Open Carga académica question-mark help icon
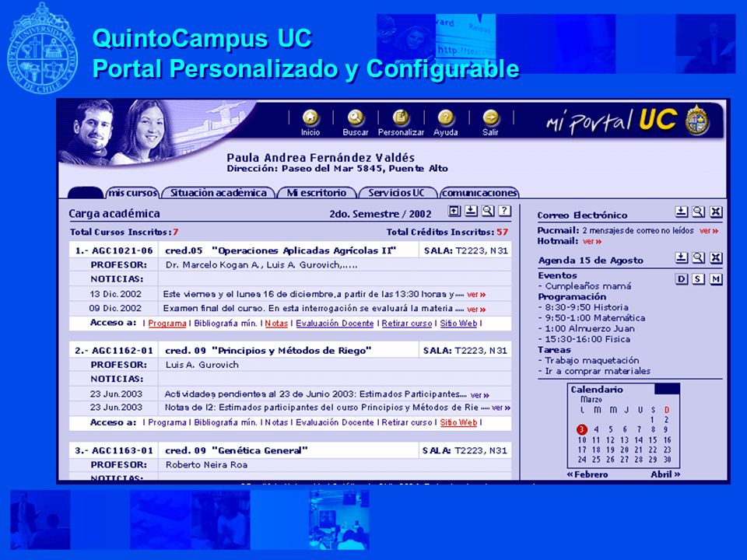 [x=504, y=211]
